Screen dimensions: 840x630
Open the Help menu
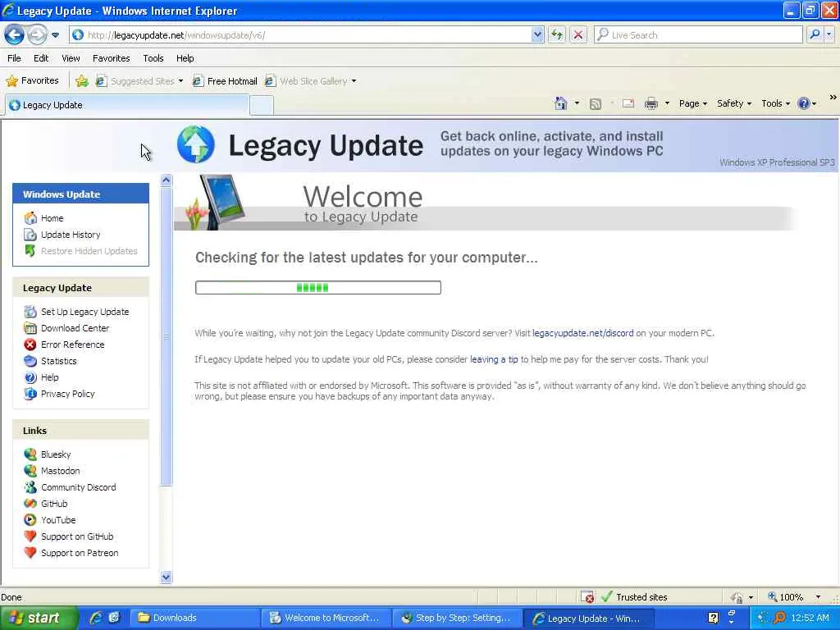pos(185,58)
